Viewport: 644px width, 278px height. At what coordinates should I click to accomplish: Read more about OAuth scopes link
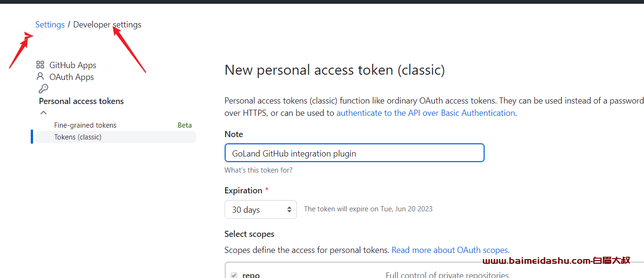(451, 250)
